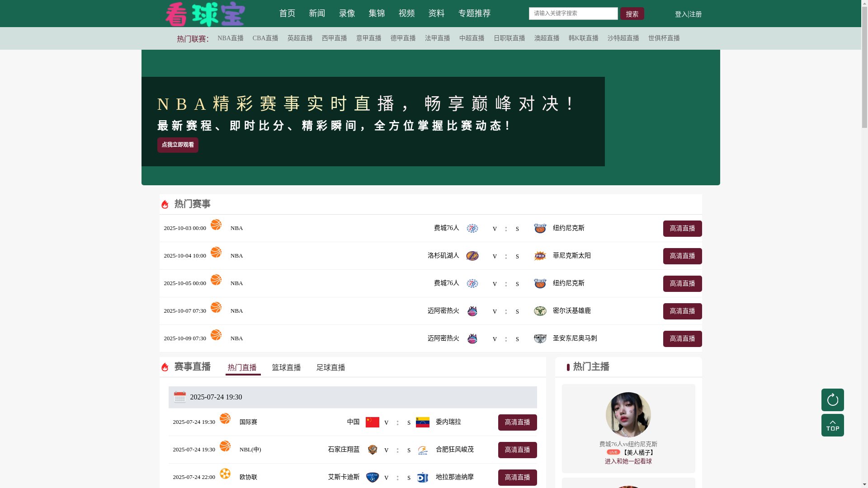Switch to the 足球直播 tab

click(x=330, y=368)
